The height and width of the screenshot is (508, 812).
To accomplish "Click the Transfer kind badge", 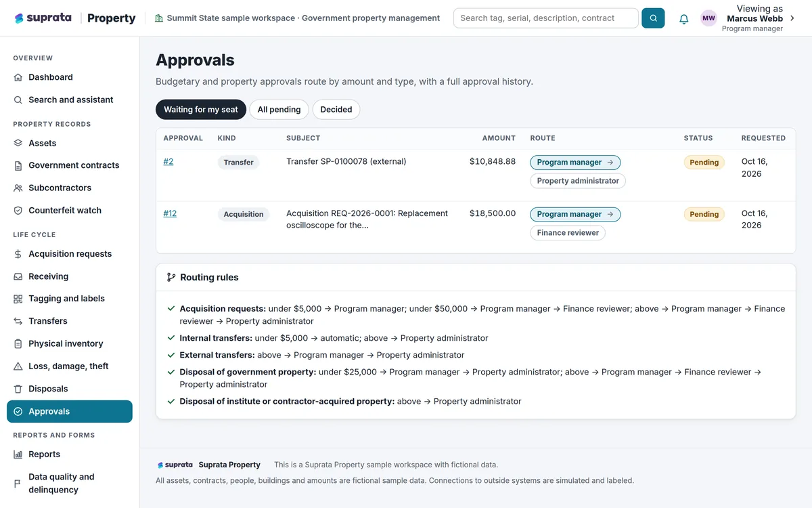I will pos(238,163).
